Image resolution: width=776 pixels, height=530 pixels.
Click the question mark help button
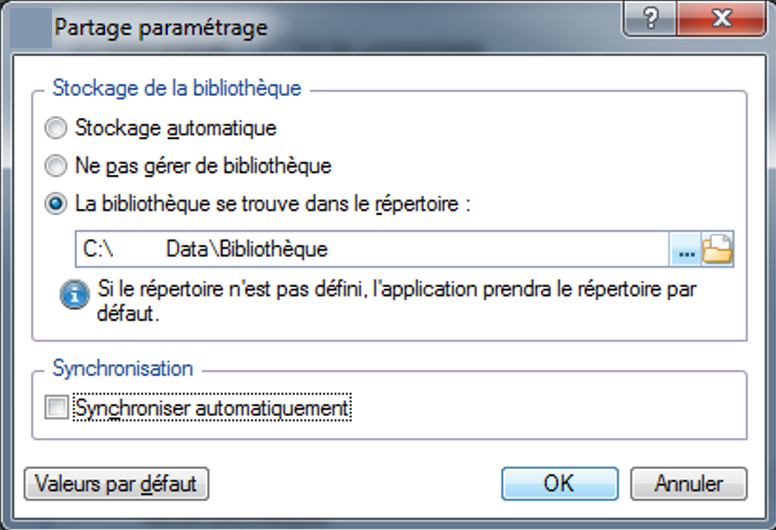[x=651, y=19]
